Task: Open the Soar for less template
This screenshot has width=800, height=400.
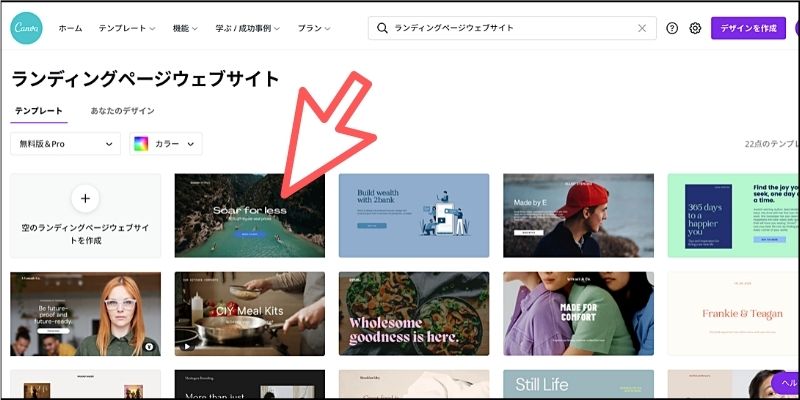Action: (x=249, y=215)
